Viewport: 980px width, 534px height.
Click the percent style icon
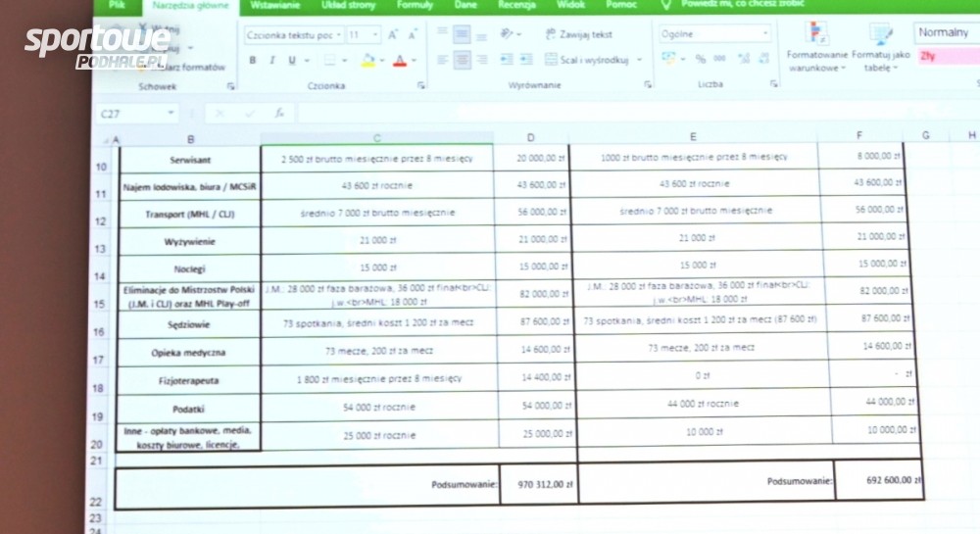pyautogui.click(x=701, y=59)
